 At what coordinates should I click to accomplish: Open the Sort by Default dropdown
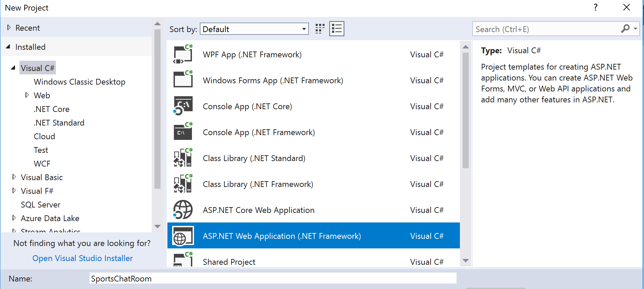click(254, 29)
